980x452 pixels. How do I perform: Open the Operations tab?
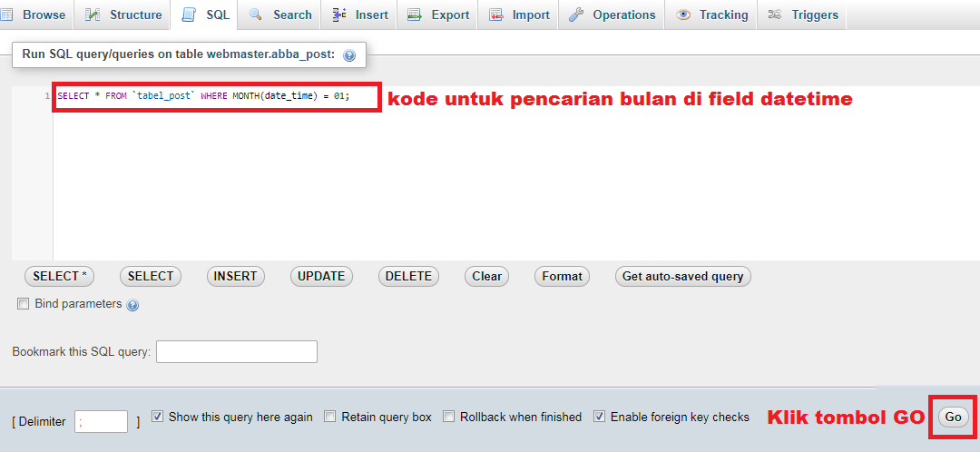pyautogui.click(x=612, y=15)
